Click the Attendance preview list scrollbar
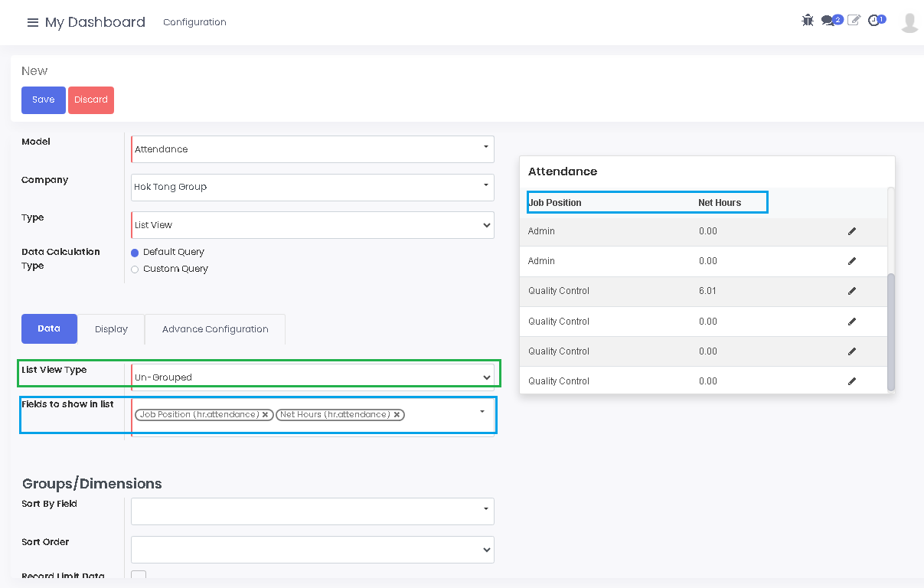Image resolution: width=924 pixels, height=588 pixels. pyautogui.click(x=890, y=331)
